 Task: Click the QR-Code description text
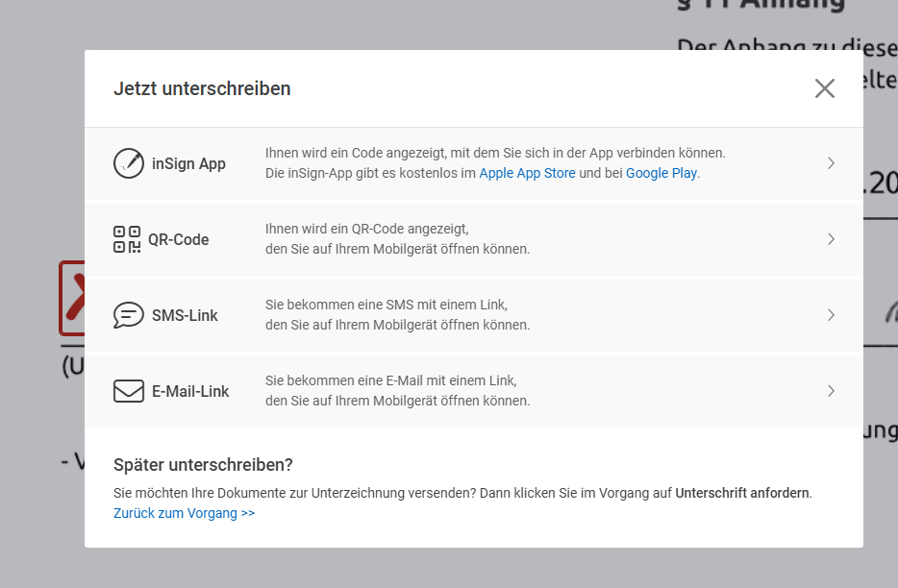(397, 239)
